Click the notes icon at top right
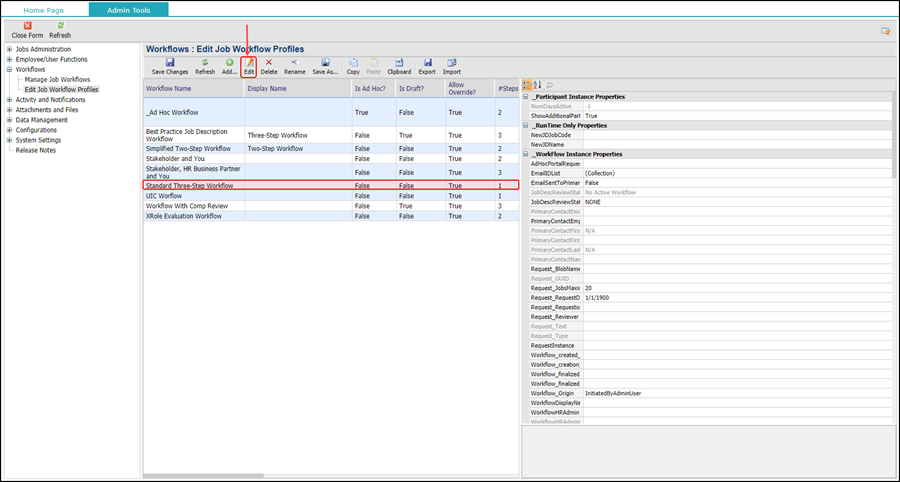This screenshot has height=482, width=900. 886,31
